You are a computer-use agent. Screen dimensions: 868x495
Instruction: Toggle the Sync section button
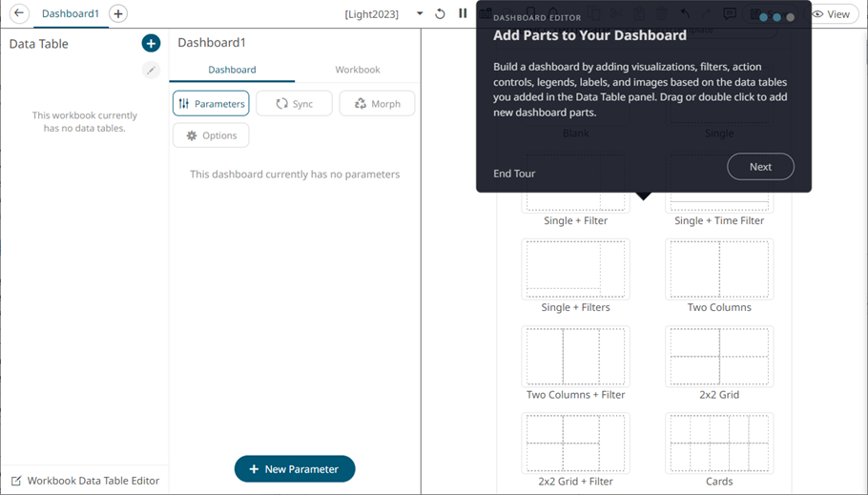(x=294, y=103)
